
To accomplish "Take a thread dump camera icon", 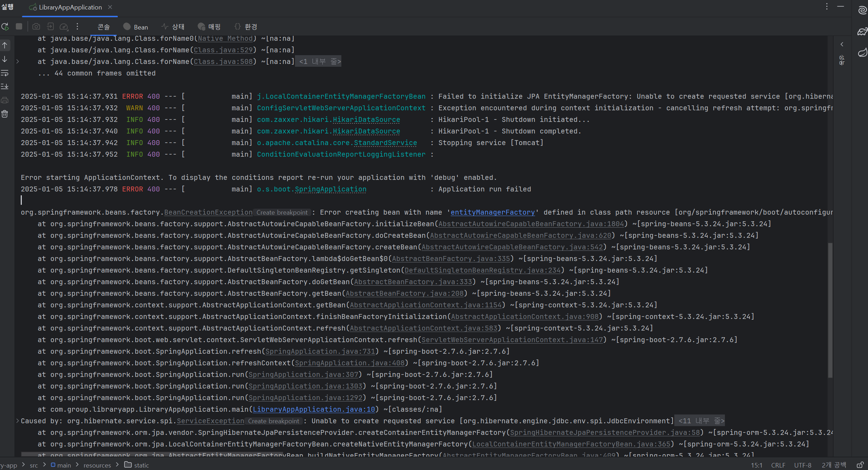I will click(x=36, y=27).
